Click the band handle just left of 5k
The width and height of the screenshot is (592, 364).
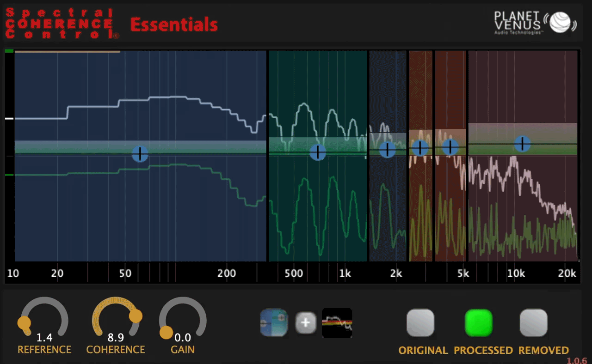(450, 147)
